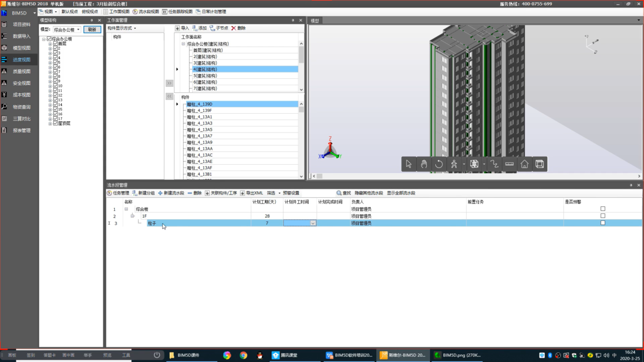Click the << move left button

pos(170,97)
